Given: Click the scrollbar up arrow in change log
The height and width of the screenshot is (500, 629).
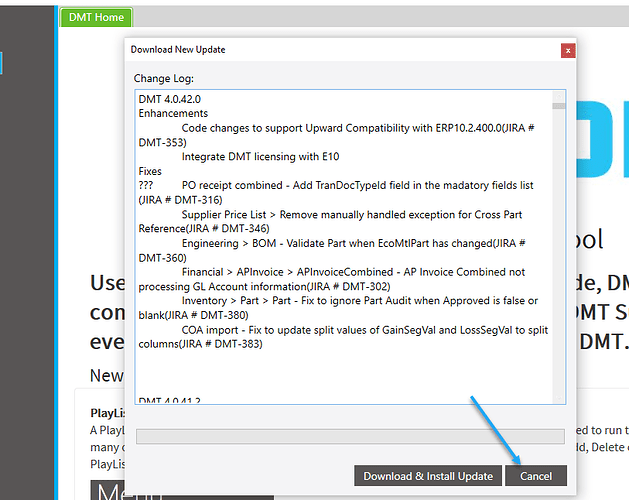Looking at the screenshot, I should point(558,96).
